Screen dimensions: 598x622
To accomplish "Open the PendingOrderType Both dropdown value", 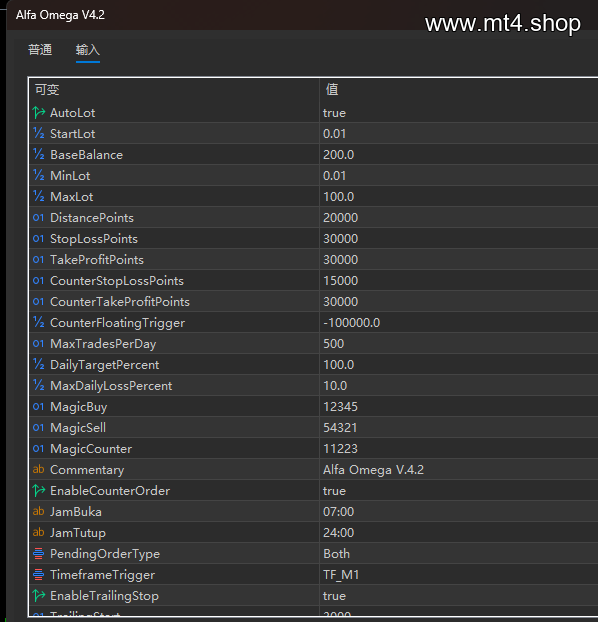I will [459, 553].
